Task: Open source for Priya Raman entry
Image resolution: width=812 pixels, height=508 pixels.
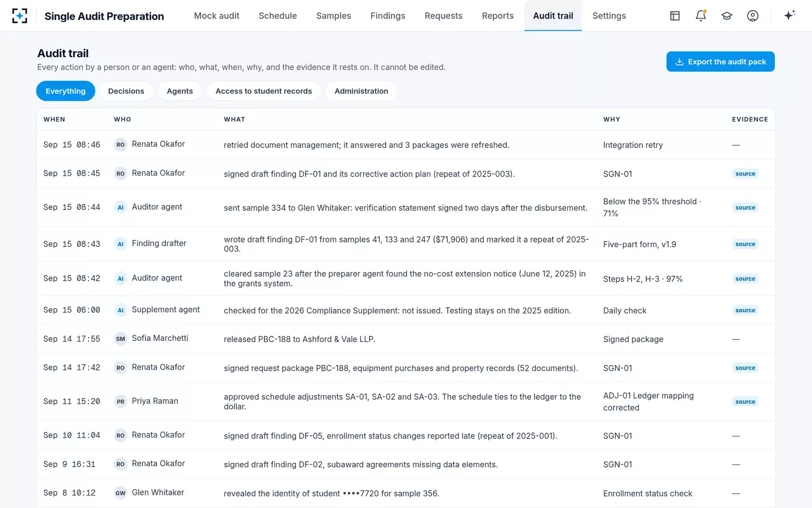Action: 745,402
